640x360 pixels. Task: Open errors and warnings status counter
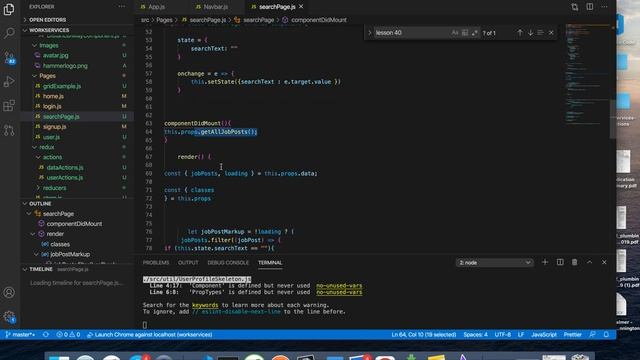point(68,335)
